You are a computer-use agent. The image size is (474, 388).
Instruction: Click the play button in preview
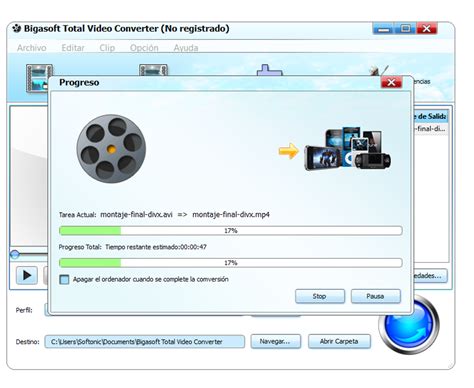click(27, 275)
